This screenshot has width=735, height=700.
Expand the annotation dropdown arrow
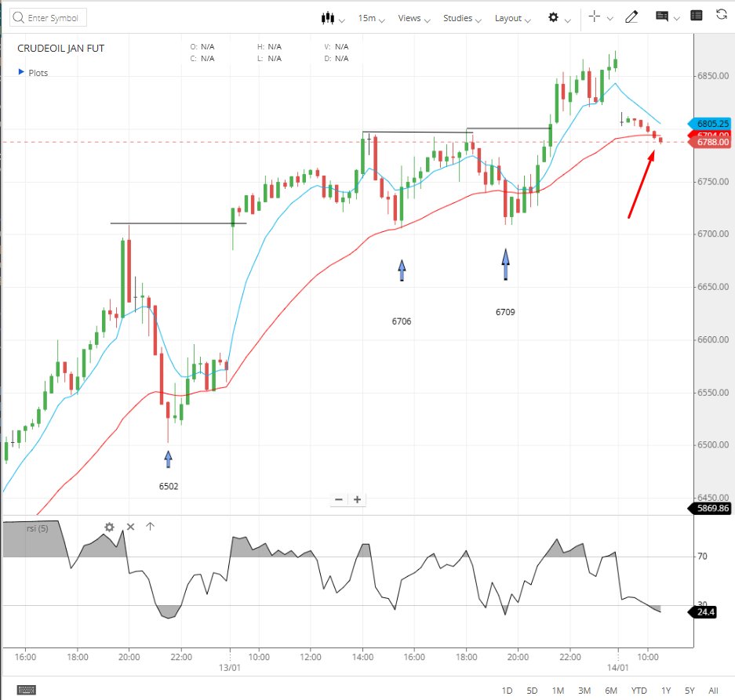tap(676, 19)
